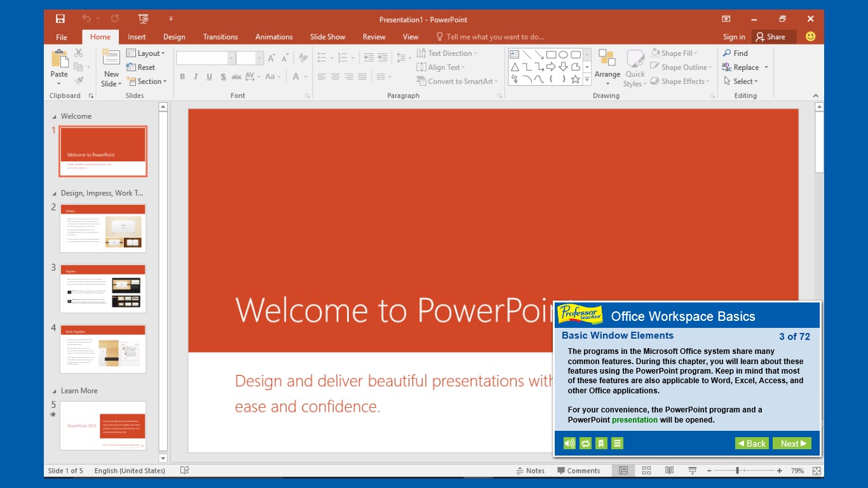Open the Section dropdown
868x488 pixels.
click(147, 81)
